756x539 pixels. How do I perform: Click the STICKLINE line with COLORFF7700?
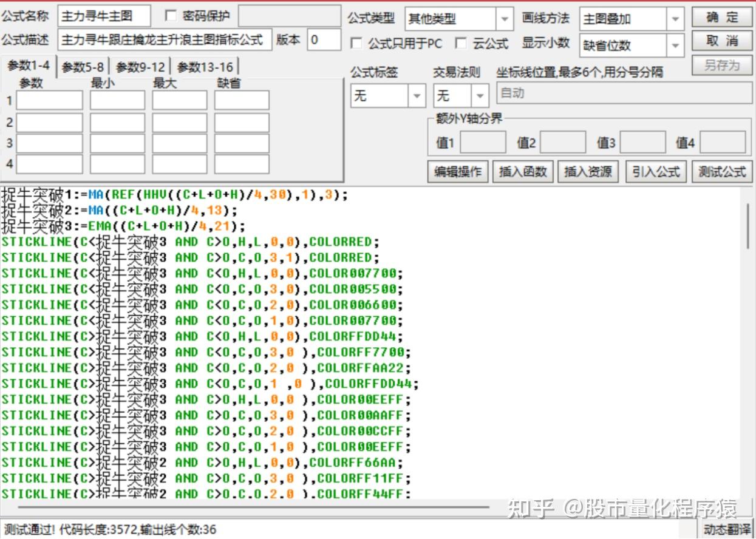click(x=206, y=353)
